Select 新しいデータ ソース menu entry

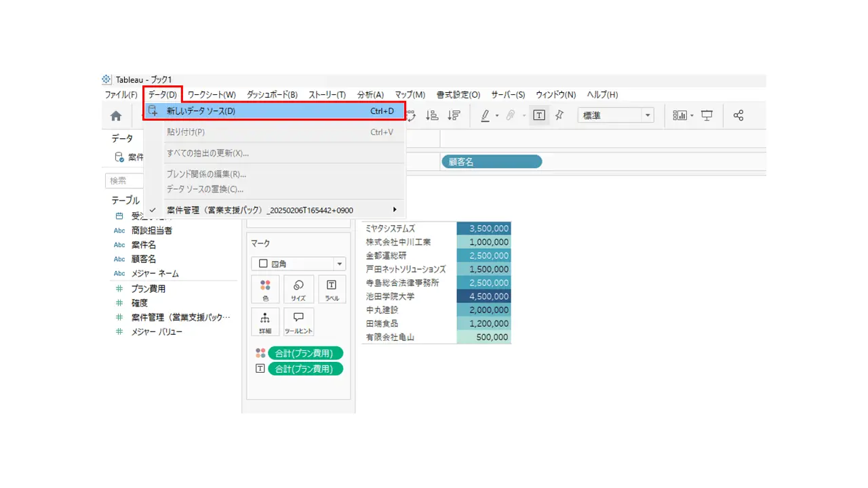(x=275, y=111)
